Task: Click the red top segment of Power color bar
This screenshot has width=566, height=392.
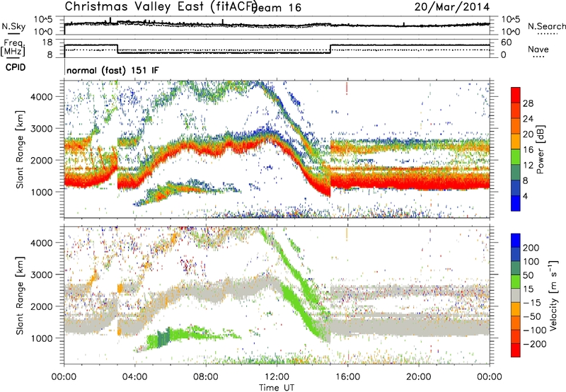Action: click(x=516, y=96)
